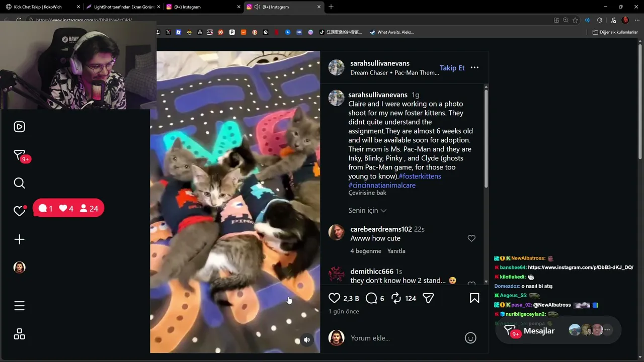Click the #cincinnatianimalcare hashtag

pos(382,185)
